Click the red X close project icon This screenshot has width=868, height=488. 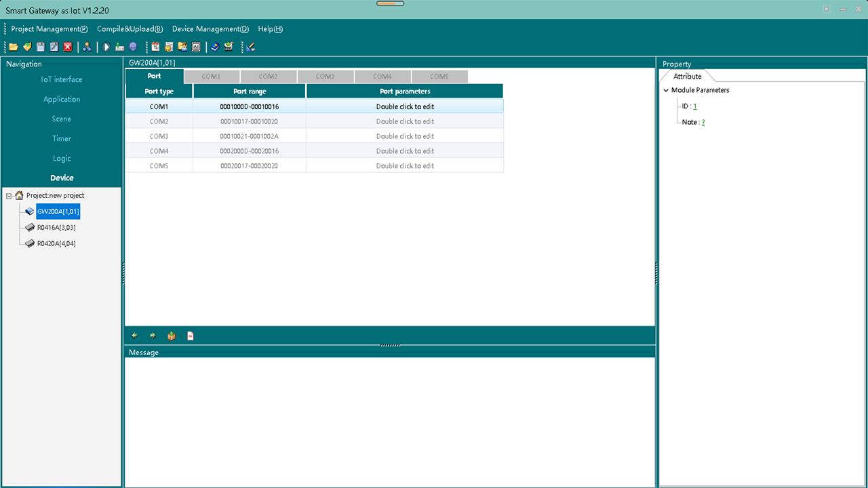pos(68,47)
